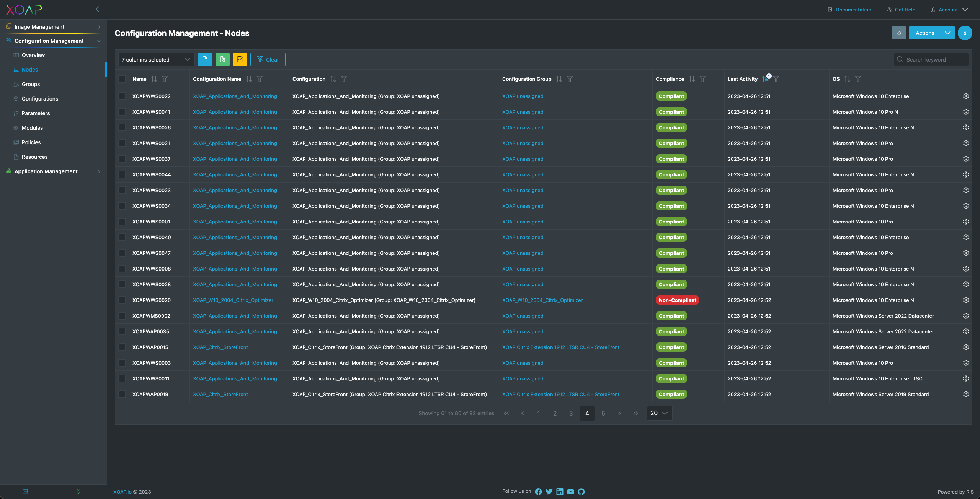Click the refresh icon button next to Actions

pos(898,33)
